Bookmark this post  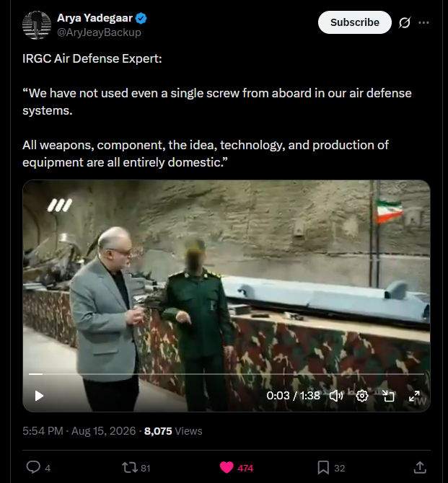pyautogui.click(x=323, y=468)
